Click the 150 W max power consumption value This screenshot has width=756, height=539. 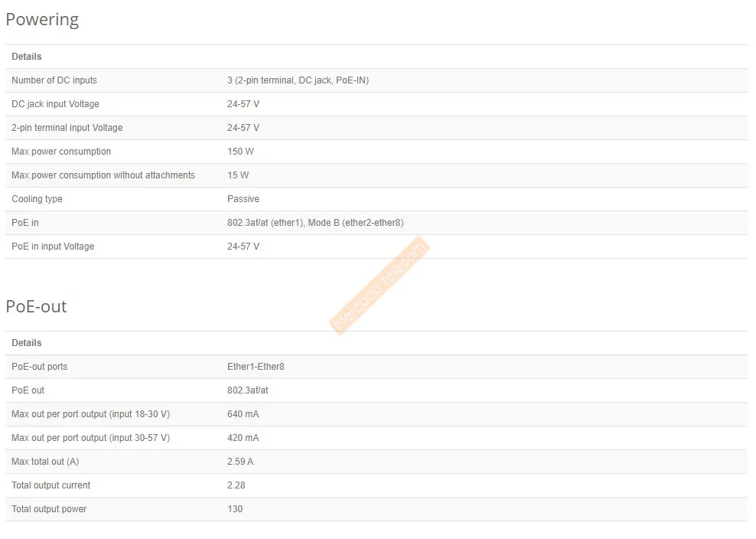pyautogui.click(x=240, y=152)
